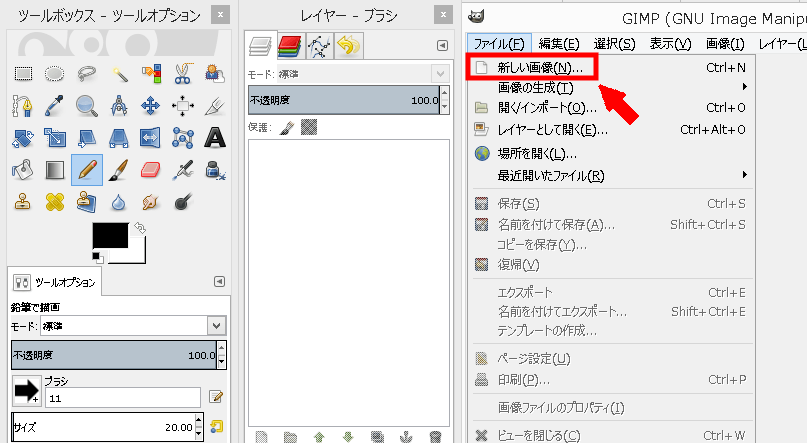Image resolution: width=807 pixels, height=443 pixels.
Task: Switch to the Paths tab
Action: click(319, 46)
